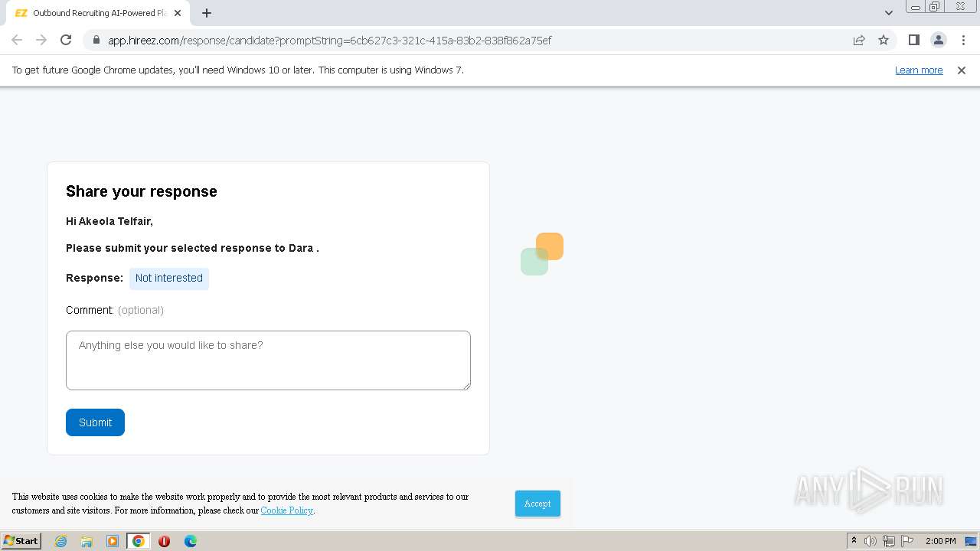
Task: Minimize the Chrome window
Action: coord(916,6)
